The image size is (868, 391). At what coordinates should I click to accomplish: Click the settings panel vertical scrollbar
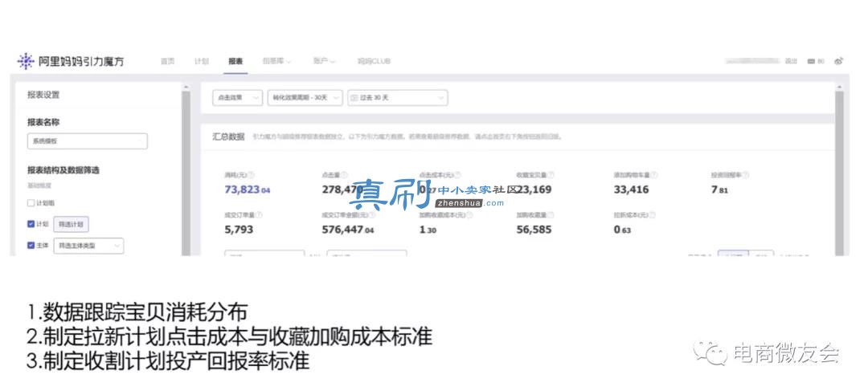coord(186,173)
